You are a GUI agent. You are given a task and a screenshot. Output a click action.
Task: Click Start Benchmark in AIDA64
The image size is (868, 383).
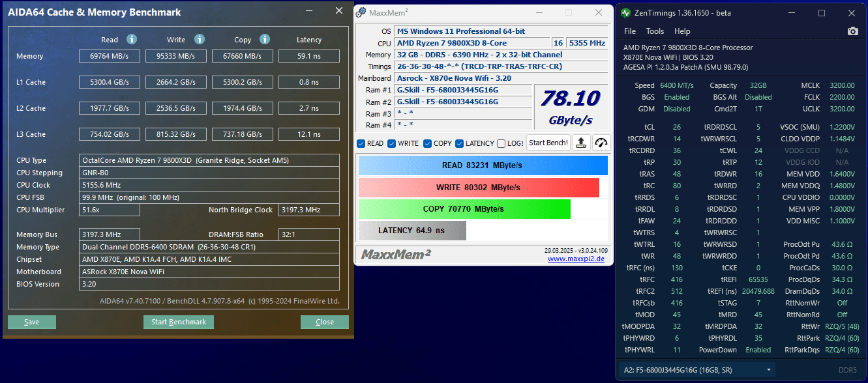(x=179, y=322)
